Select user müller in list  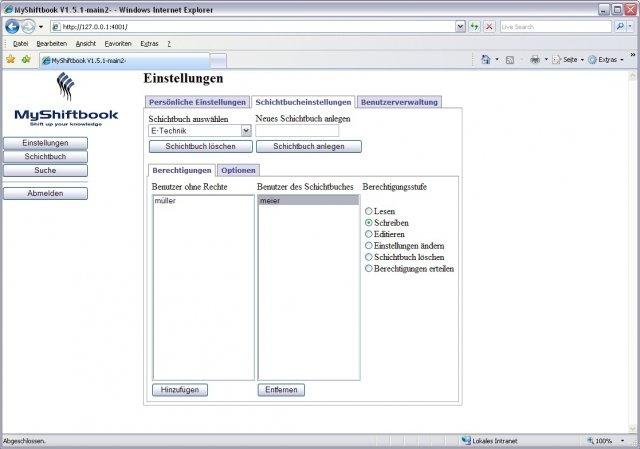[203, 200]
